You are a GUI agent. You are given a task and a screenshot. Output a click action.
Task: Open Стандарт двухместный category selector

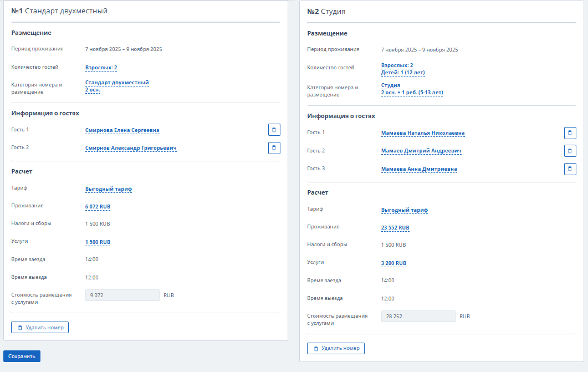117,83
